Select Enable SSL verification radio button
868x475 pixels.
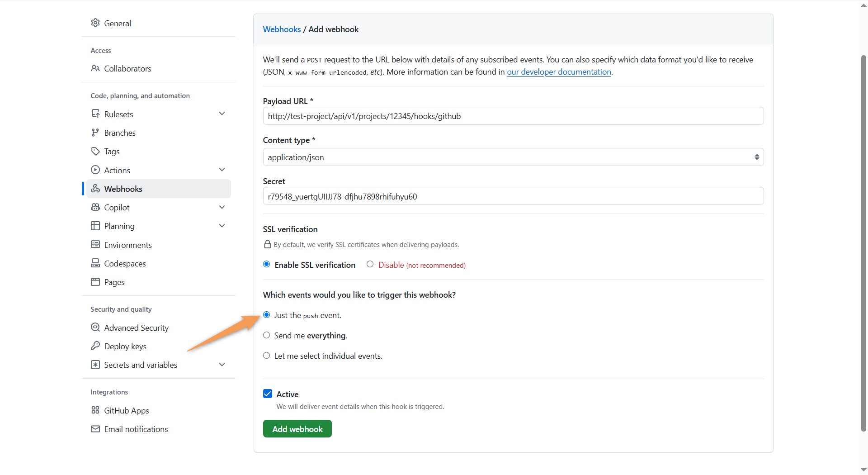pos(267,264)
